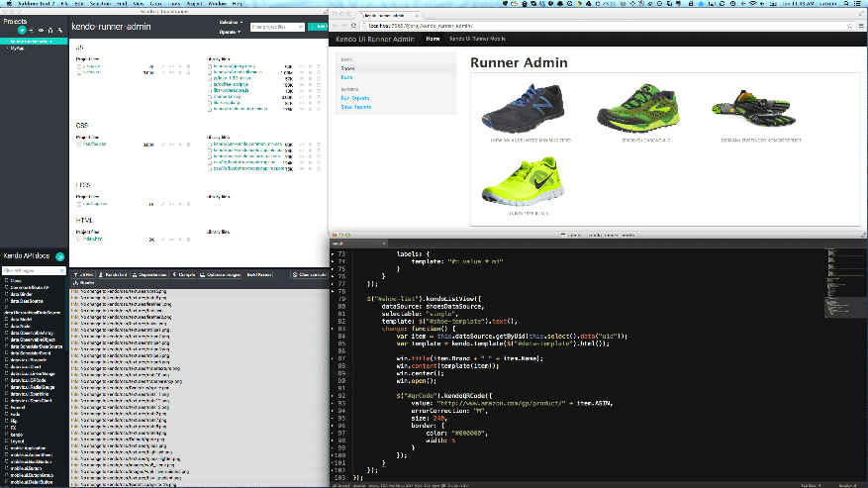This screenshot has height=488, width=868.
Task: Open the Selection dropdown in project header
Action: point(231,22)
